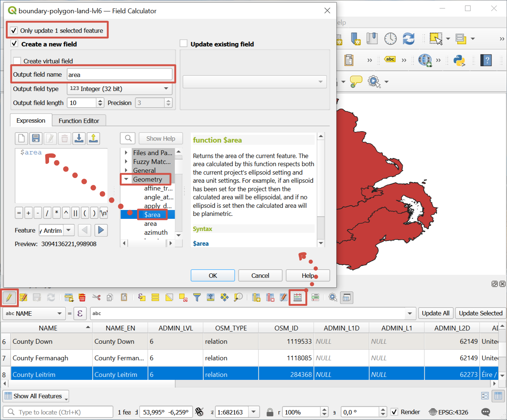Uncheck Only update 1 selected feature
This screenshot has height=420, width=507.
tap(14, 30)
